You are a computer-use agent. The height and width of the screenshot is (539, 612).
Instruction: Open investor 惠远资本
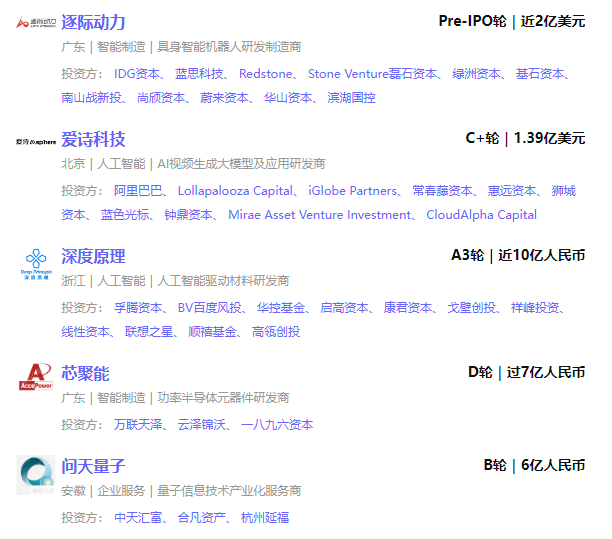[x=512, y=191]
